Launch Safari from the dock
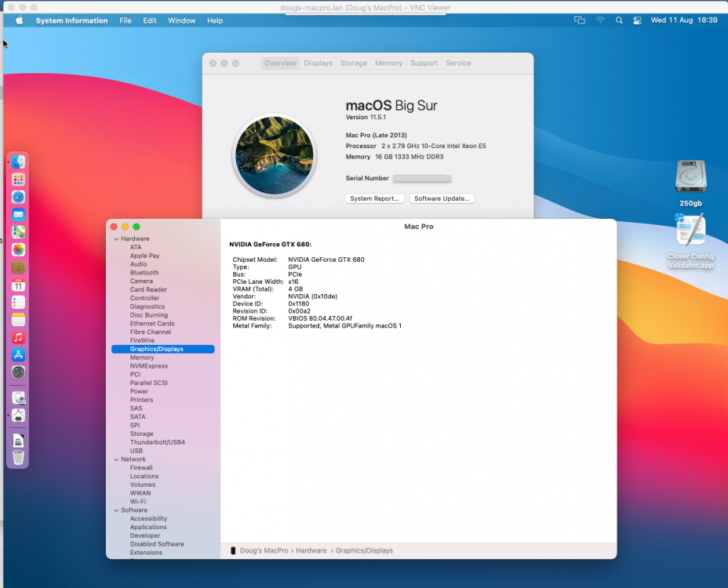 pyautogui.click(x=18, y=198)
